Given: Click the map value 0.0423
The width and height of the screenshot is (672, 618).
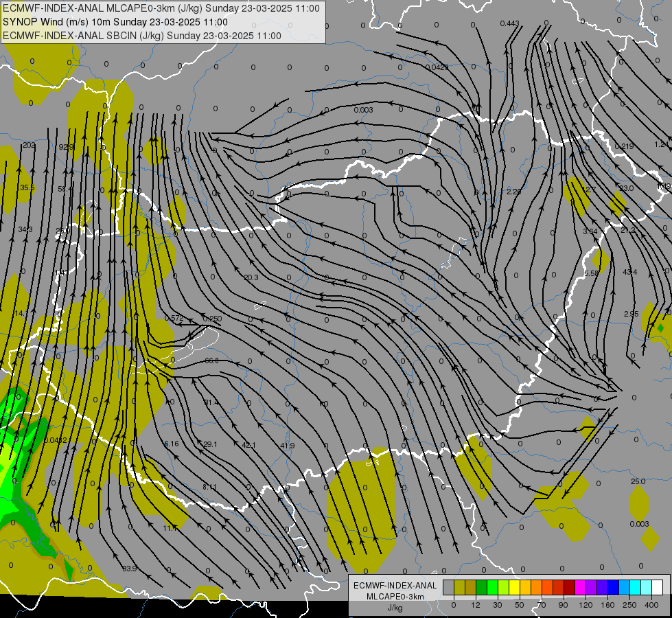Looking at the screenshot, I should [437, 67].
